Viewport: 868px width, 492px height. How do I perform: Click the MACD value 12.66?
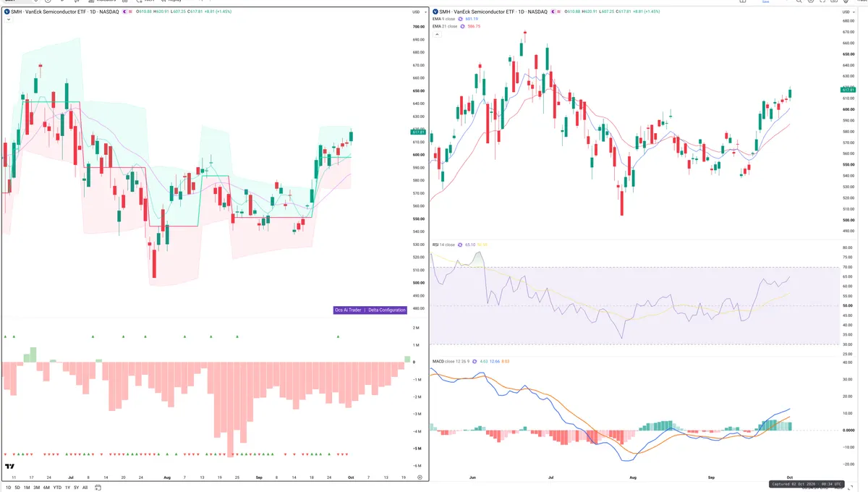tap(495, 360)
